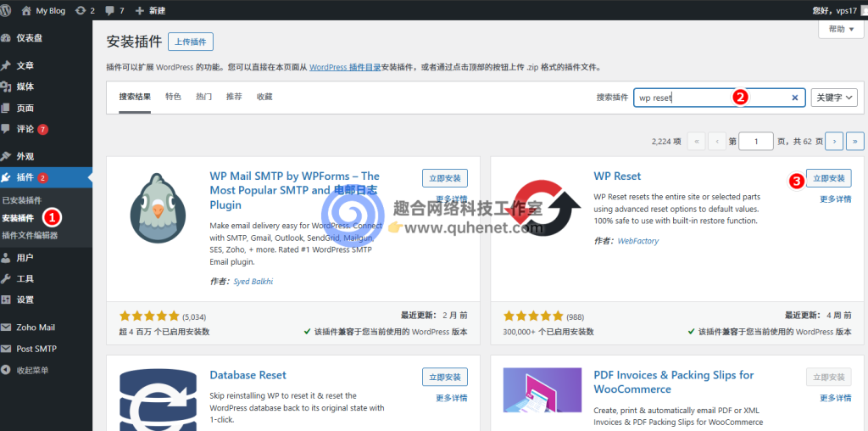Open comments bubble showing 7
868x431 pixels.
[x=114, y=10]
